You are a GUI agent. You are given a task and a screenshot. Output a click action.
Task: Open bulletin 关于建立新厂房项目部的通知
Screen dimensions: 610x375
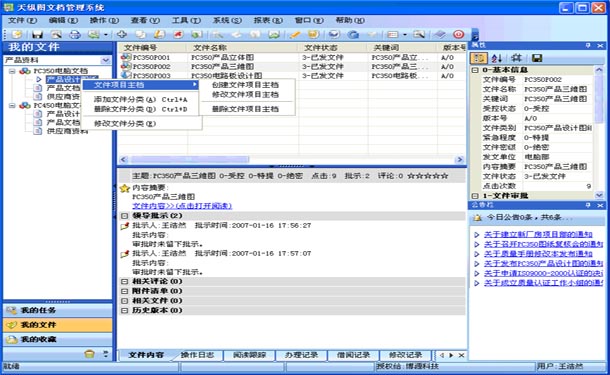point(538,235)
